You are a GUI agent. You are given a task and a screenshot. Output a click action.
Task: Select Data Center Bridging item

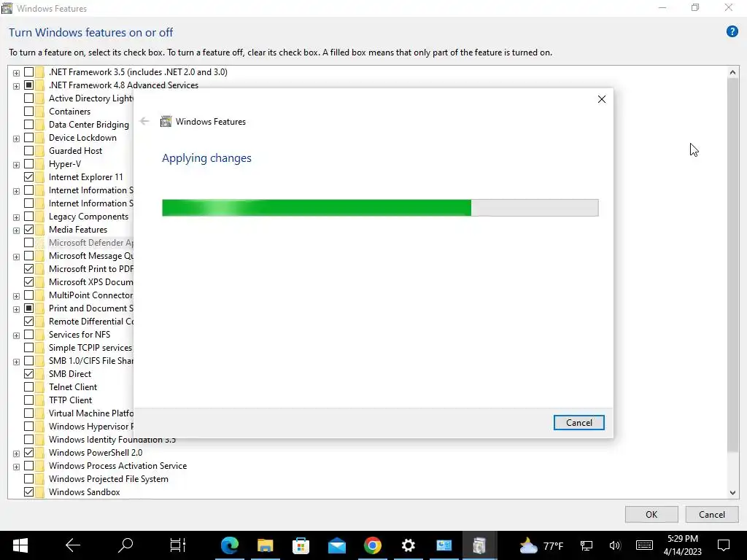coord(88,125)
